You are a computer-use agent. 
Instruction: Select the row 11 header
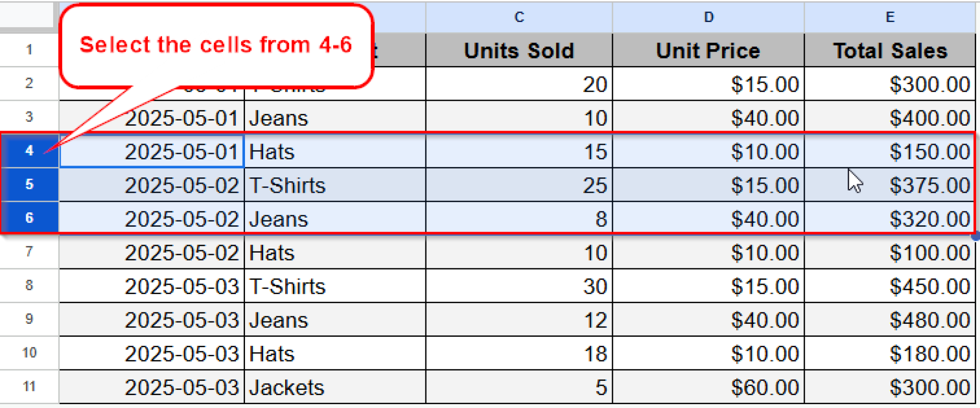coord(29,386)
